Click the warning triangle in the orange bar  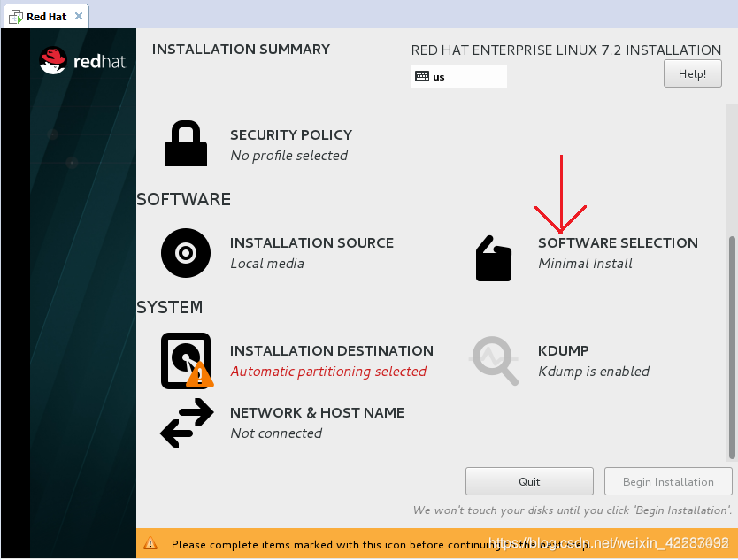pos(150,543)
